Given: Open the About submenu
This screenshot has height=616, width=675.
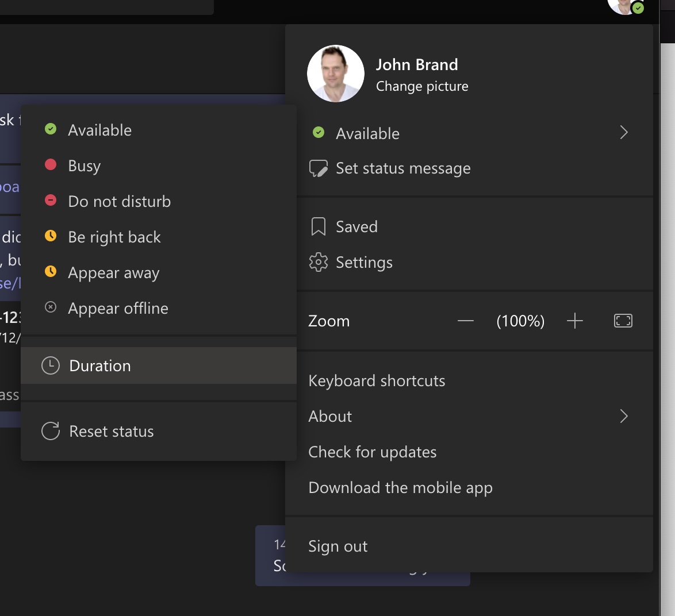Looking at the screenshot, I should click(469, 417).
